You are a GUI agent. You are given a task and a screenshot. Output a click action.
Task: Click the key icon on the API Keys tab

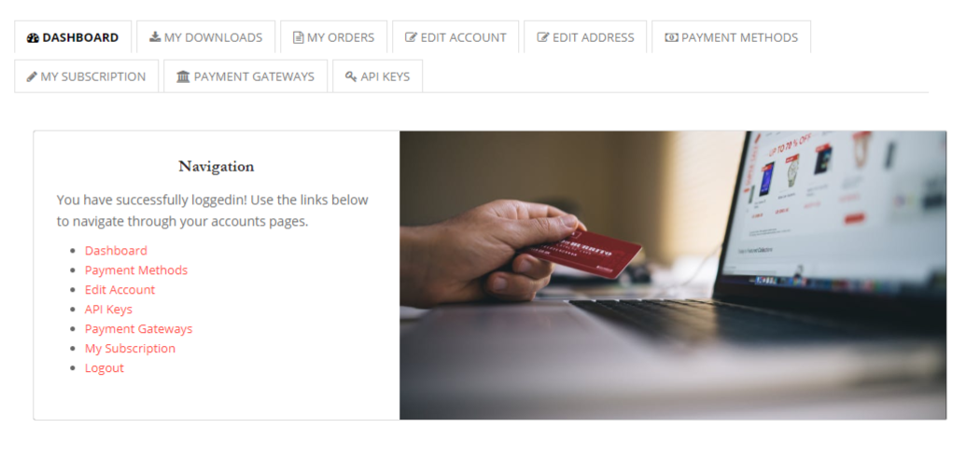tap(351, 76)
